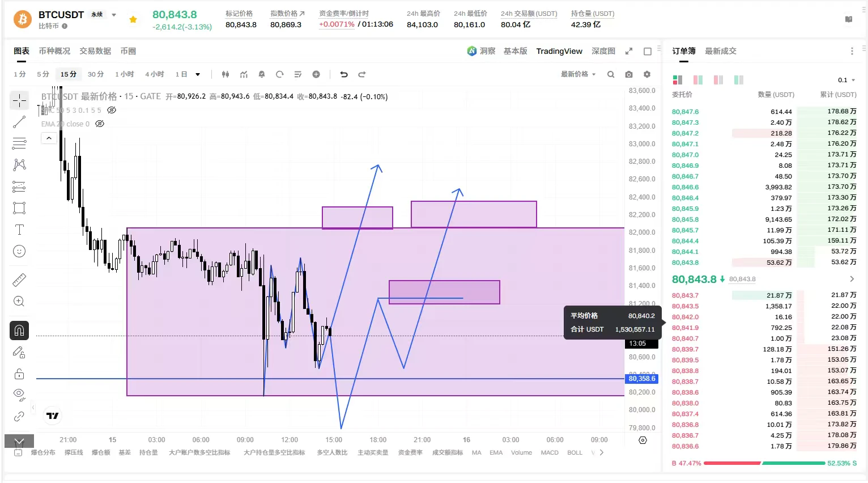Select the rectangle shapes tool

click(19, 208)
